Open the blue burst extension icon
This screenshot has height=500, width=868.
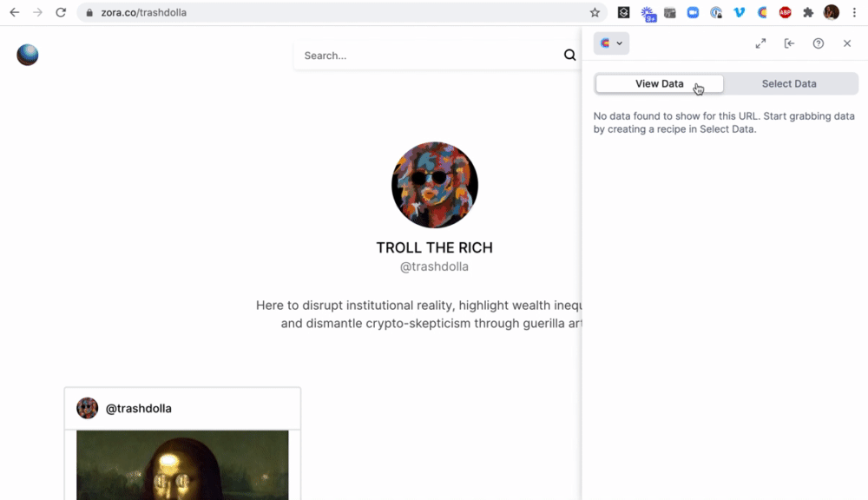pyautogui.click(x=648, y=13)
